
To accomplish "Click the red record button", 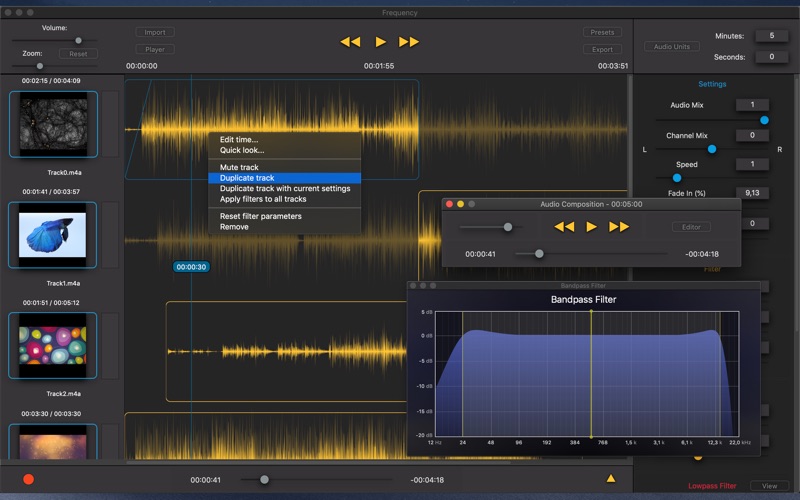I will (x=28, y=479).
